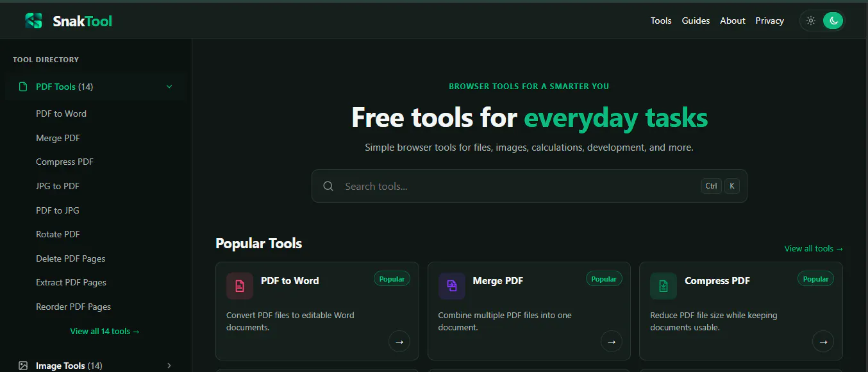Click 'Convert PDF files to editable Word' description
The width and height of the screenshot is (868, 372).
[x=290, y=321]
